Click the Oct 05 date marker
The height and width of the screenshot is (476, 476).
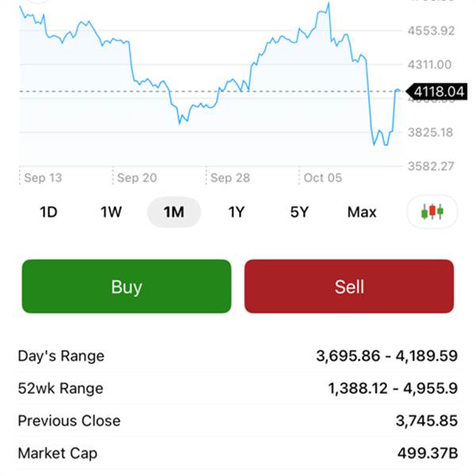[323, 178]
